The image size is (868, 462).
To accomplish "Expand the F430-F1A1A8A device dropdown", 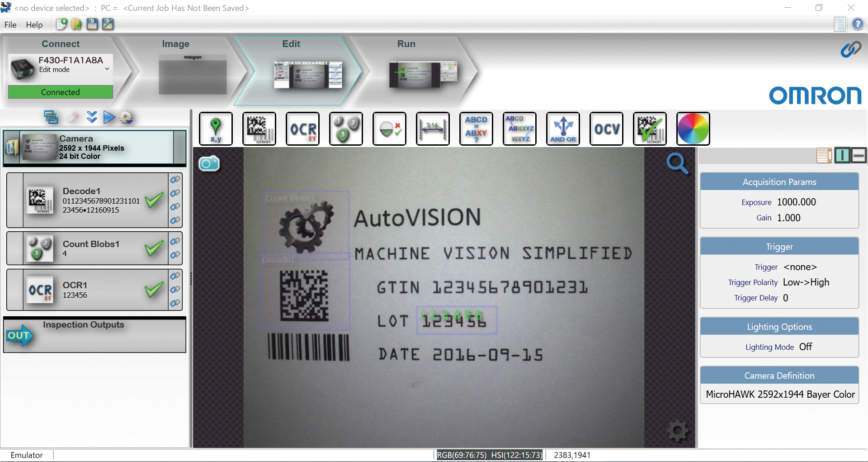I will (107, 69).
